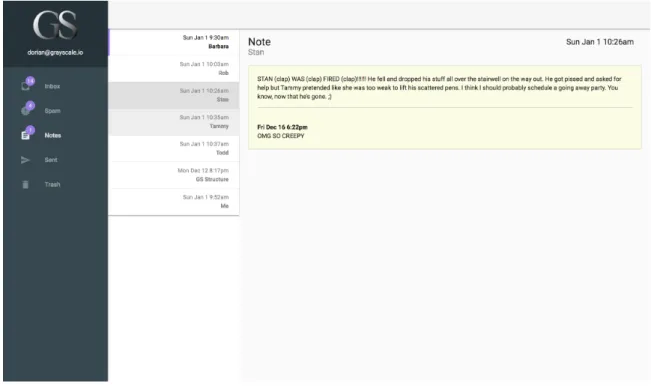The height and width of the screenshot is (386, 651).
Task: Open the note from Todd
Action: coord(174,148)
